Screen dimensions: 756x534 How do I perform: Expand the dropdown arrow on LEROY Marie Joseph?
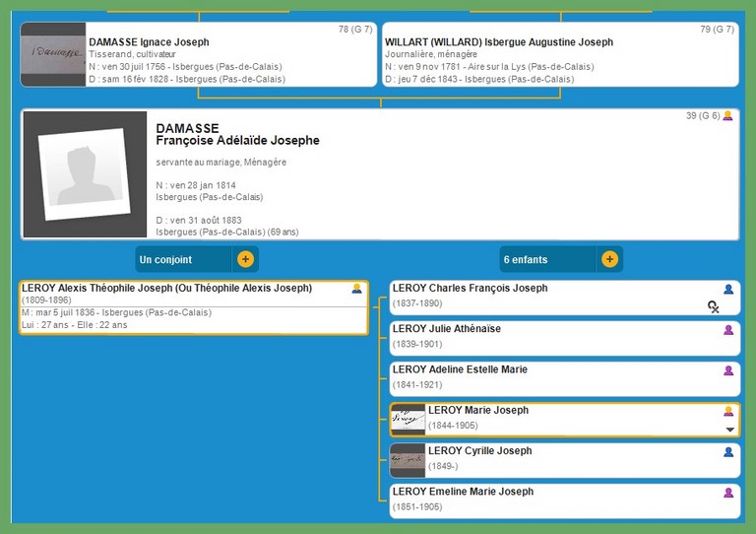click(729, 430)
